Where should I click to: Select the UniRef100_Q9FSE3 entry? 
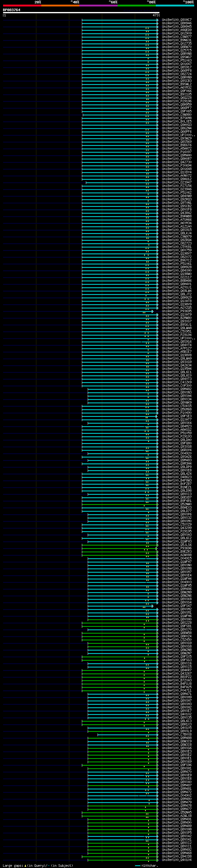point(177,416)
